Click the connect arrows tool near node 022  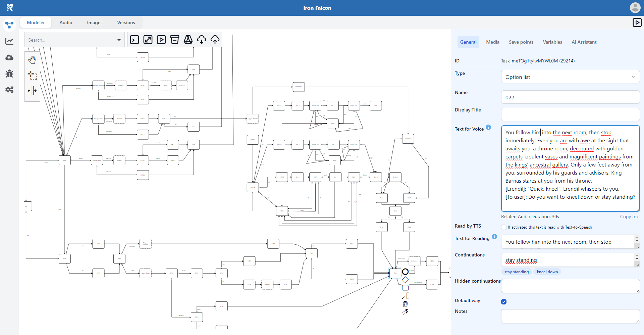click(405, 312)
